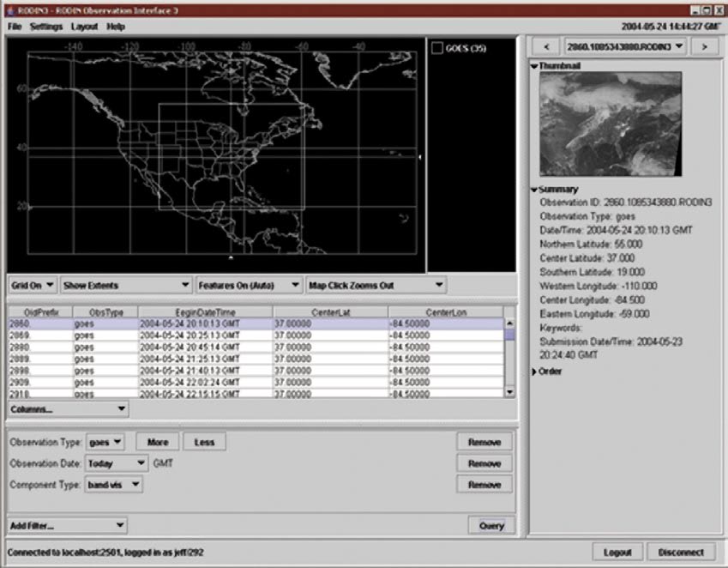Open the Settings menu
The width and height of the screenshot is (728, 568).
46,27
